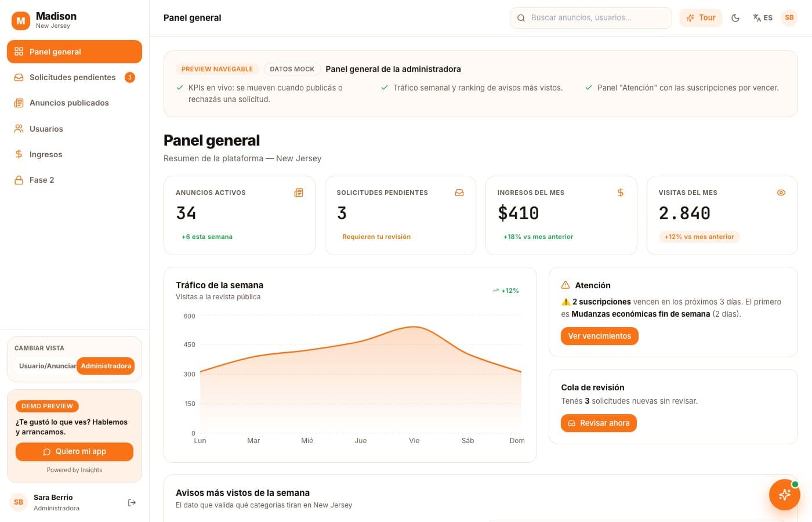Image resolution: width=812 pixels, height=522 pixels.
Task: Go to Solicitudes pendientes
Action: coord(74,77)
